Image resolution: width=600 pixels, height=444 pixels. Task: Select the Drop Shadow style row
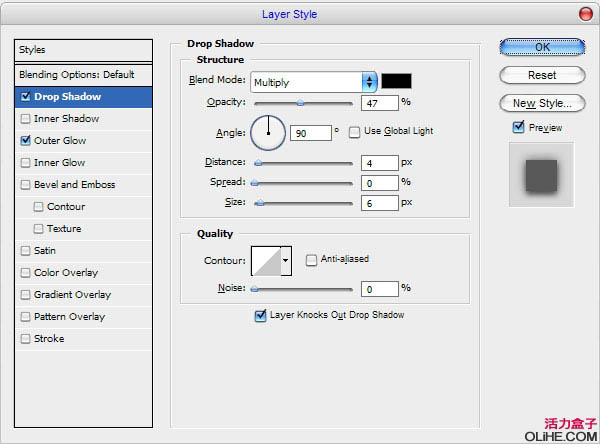[x=83, y=97]
